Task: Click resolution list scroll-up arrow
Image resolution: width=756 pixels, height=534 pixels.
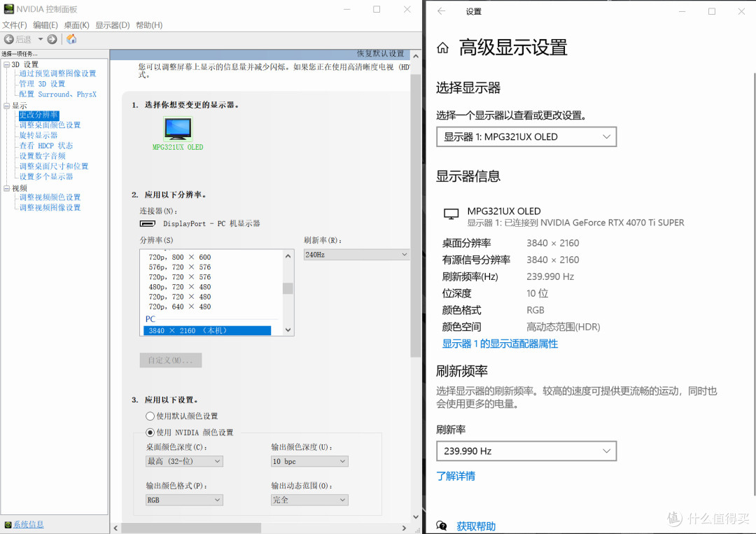Action: (x=288, y=256)
